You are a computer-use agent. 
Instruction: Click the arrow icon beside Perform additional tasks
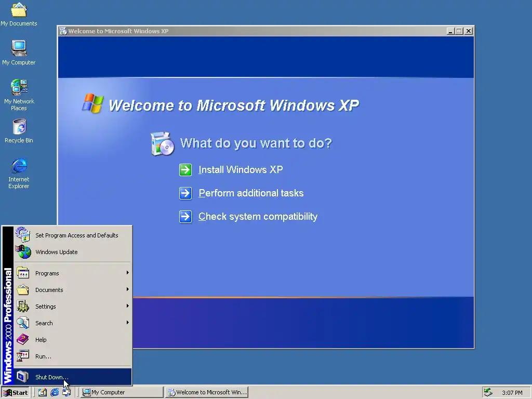click(185, 193)
